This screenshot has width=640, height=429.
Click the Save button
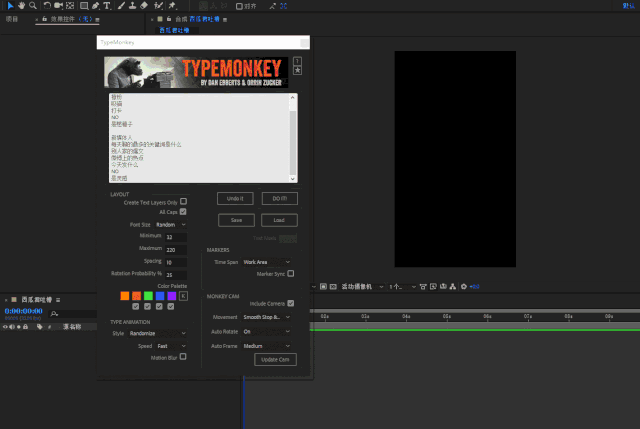click(x=236, y=220)
